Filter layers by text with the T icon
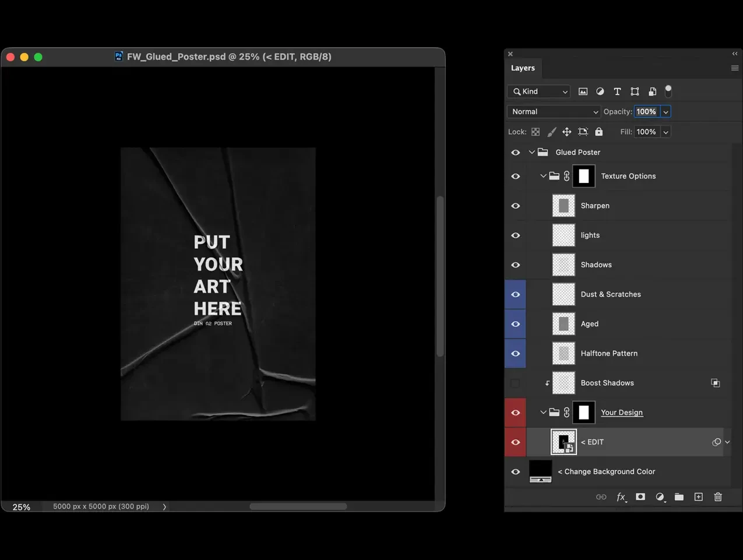 (x=617, y=91)
